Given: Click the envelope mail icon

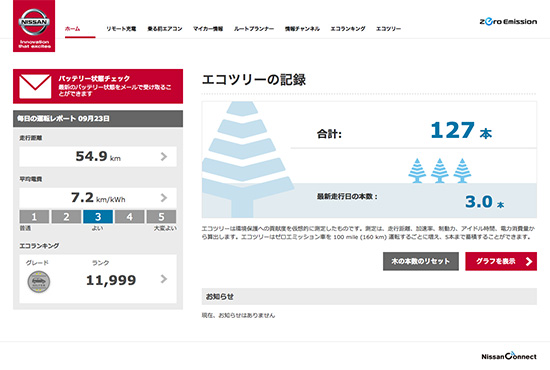Looking at the screenshot, I should (x=35, y=86).
